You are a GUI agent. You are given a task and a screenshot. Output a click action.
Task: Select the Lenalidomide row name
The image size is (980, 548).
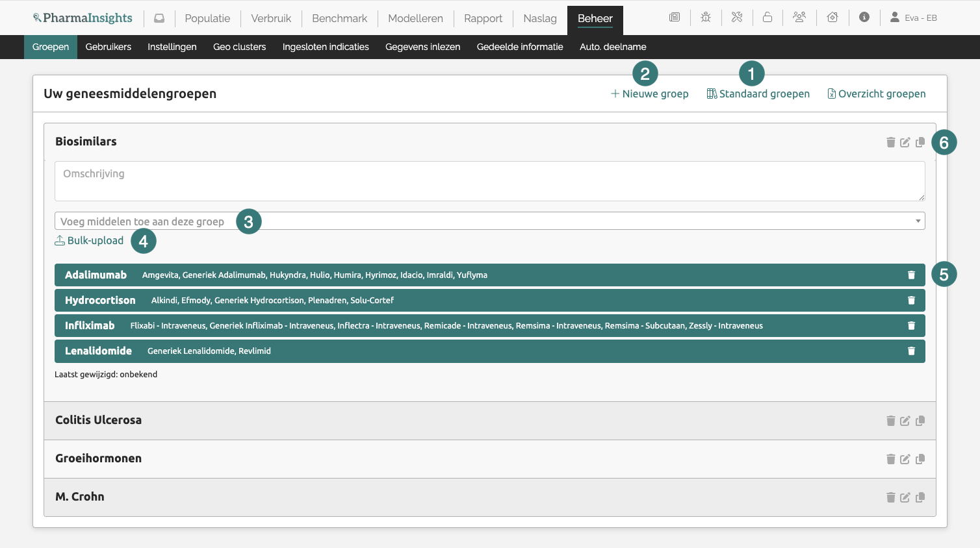(98, 351)
